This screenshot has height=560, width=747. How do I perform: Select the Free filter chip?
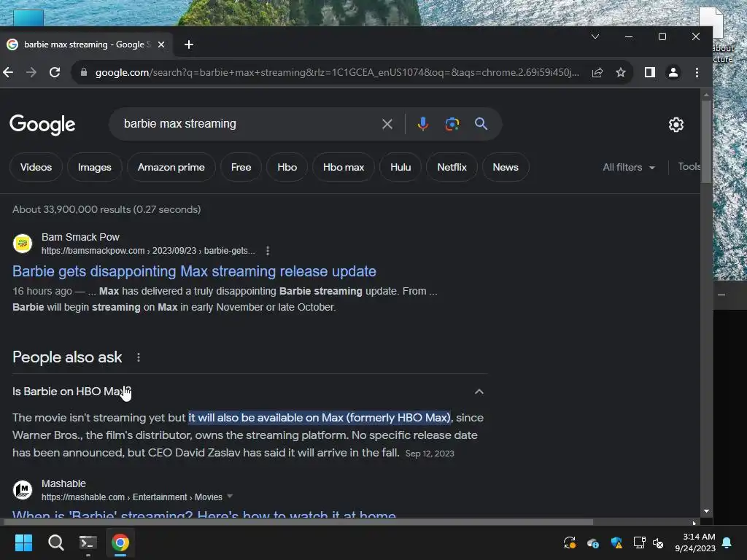point(241,167)
